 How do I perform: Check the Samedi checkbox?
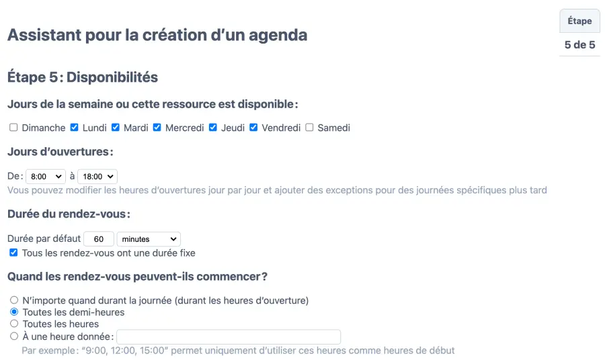click(x=310, y=128)
